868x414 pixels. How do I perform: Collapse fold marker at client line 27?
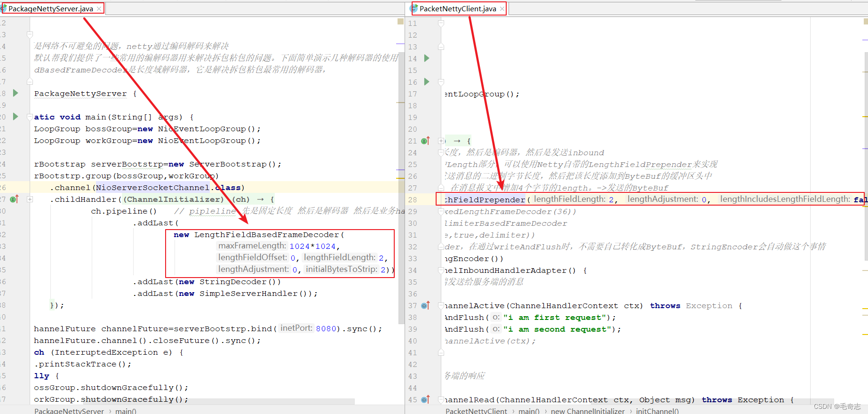tap(441, 188)
